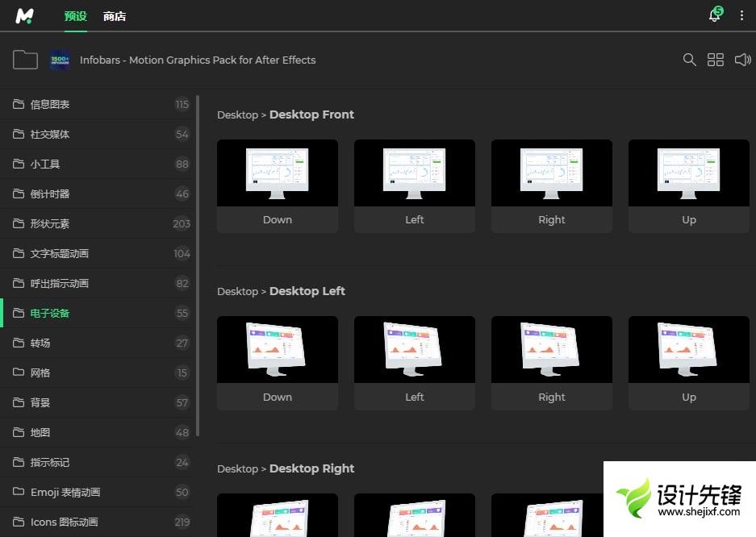This screenshot has height=537, width=756.
Task: Open the three-dot more options menu
Action: coord(741,15)
